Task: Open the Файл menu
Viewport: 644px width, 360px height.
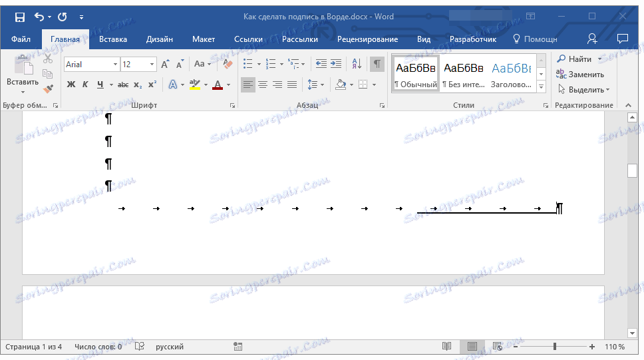Action: 21,39
